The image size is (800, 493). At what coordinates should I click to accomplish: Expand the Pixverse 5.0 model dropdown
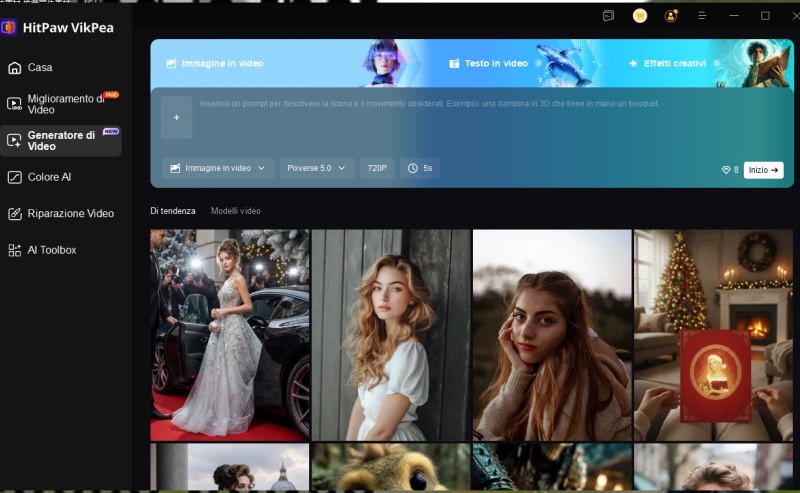point(317,168)
